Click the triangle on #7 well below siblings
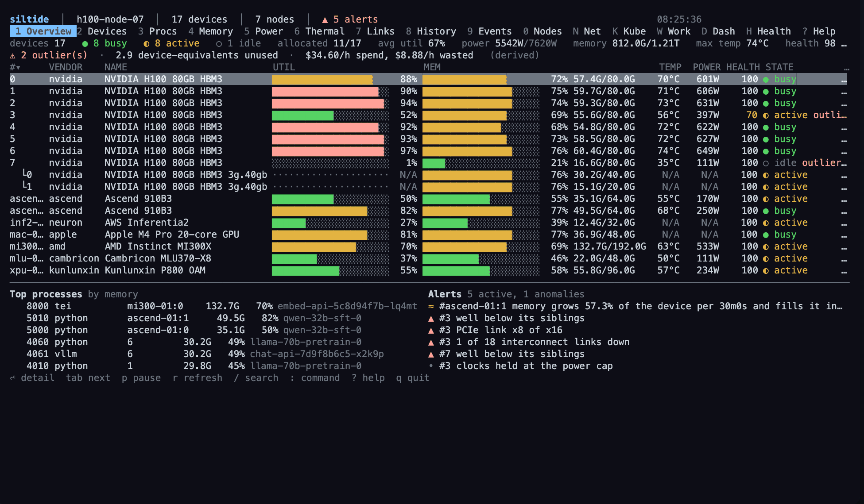 point(431,354)
